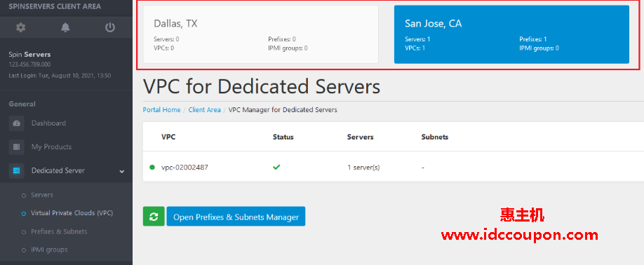Select Virtual Private Clouds (VPC) item
The image size is (644, 265).
click(72, 213)
